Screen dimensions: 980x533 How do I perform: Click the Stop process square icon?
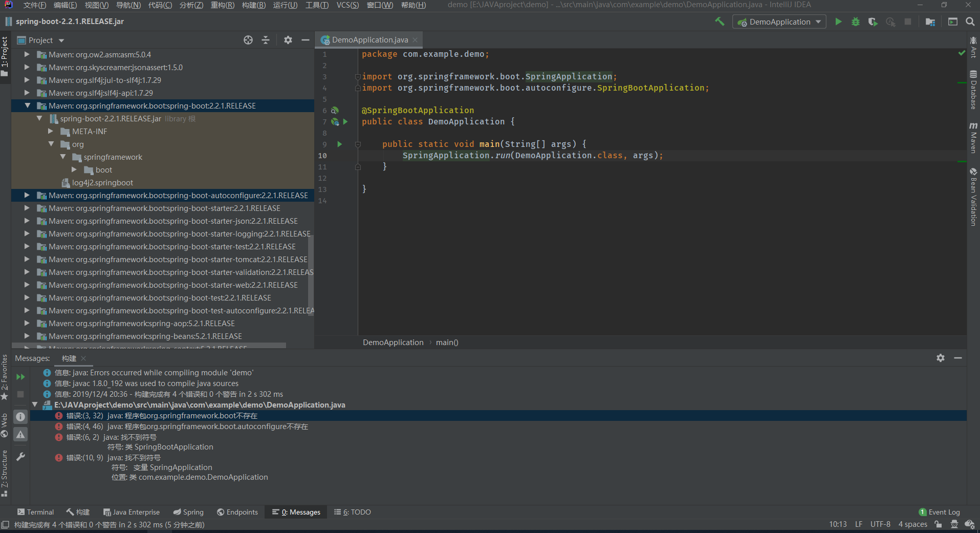(908, 22)
